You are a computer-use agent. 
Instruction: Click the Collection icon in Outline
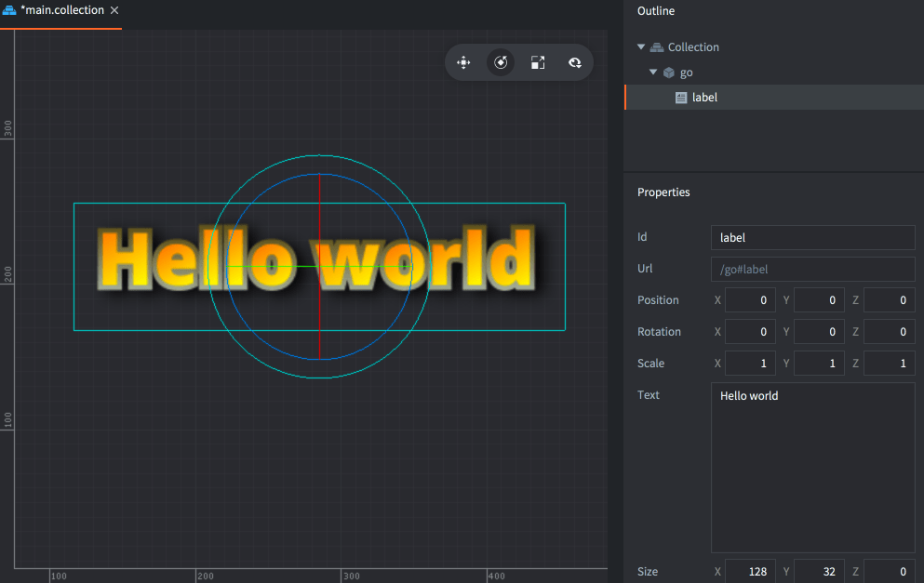click(x=657, y=47)
